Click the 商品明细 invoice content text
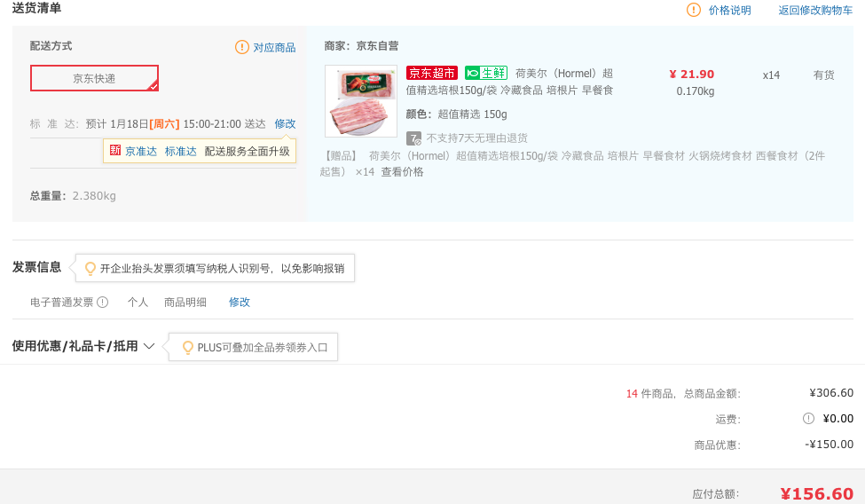 [185, 302]
